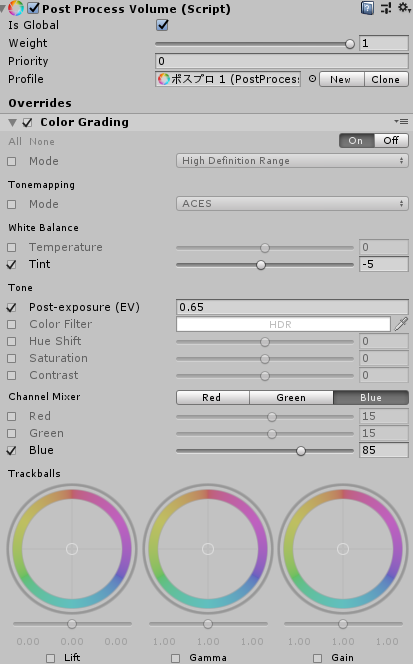Open the ACES tonemapping dropdown
The width and height of the screenshot is (413, 664).
[x=292, y=204]
